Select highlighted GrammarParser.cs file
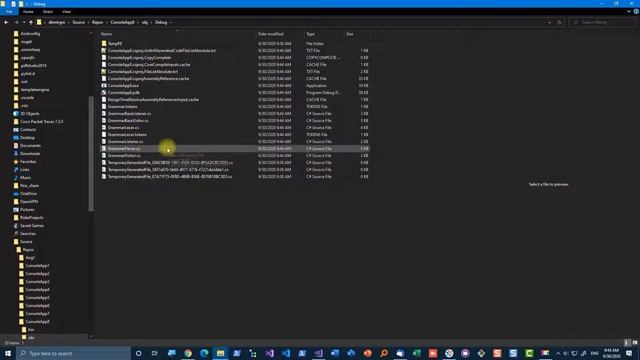Image resolution: width=640 pixels, height=360 pixels. 235,149
